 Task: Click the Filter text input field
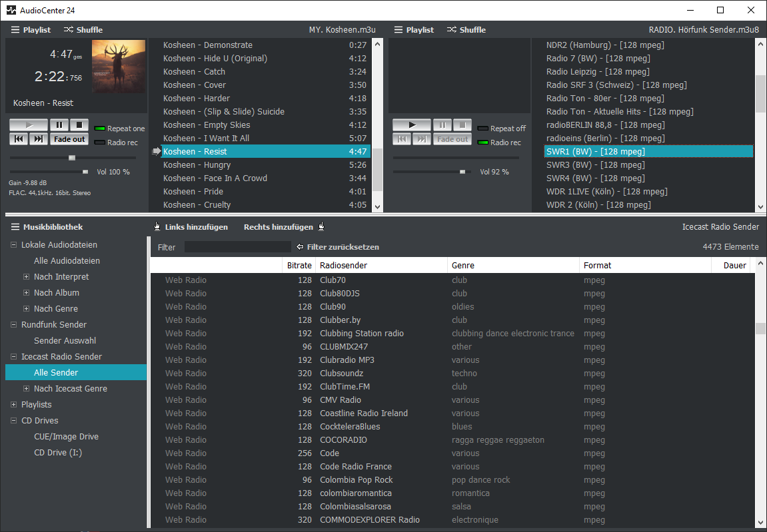pos(237,247)
